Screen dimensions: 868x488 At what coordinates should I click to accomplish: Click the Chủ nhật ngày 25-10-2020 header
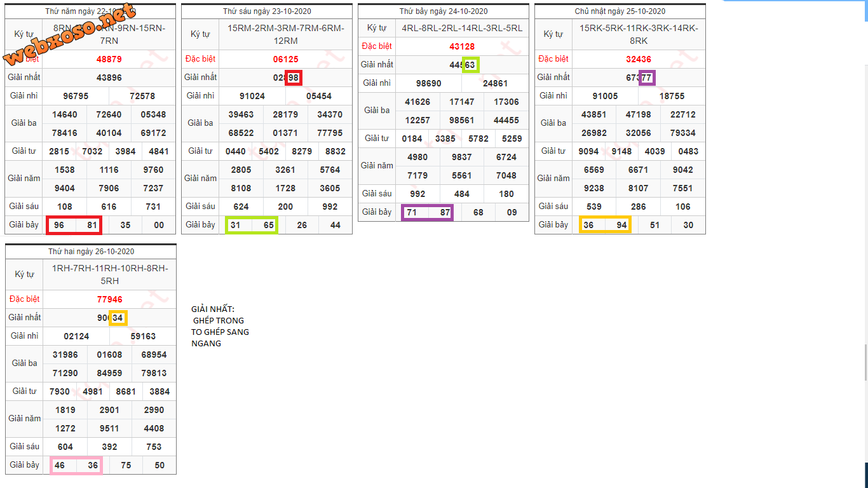tap(620, 11)
